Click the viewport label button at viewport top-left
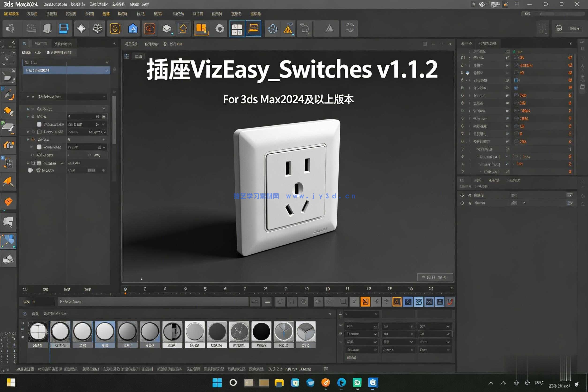Viewport: 588px width, 392px height. click(138, 56)
